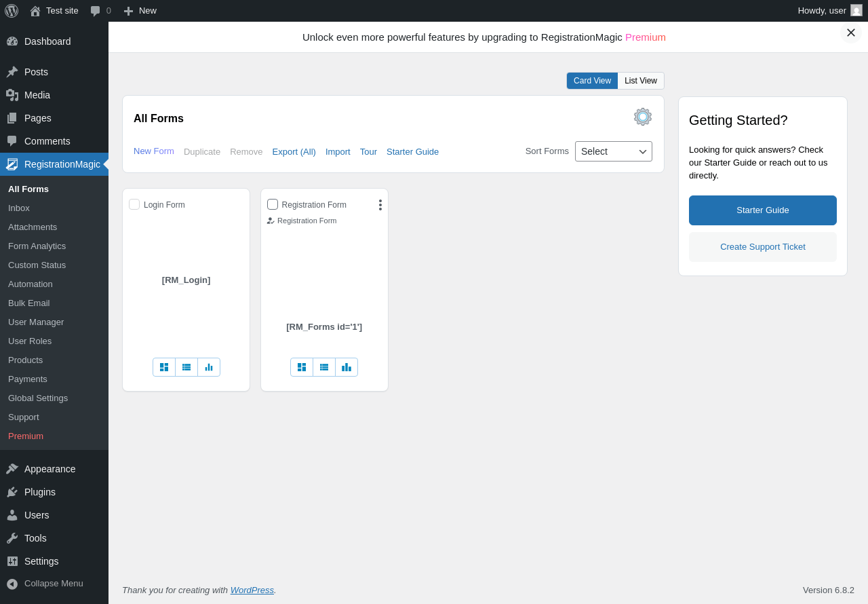Click the Remove link
This screenshot has width=868, height=604.
pyautogui.click(x=246, y=151)
